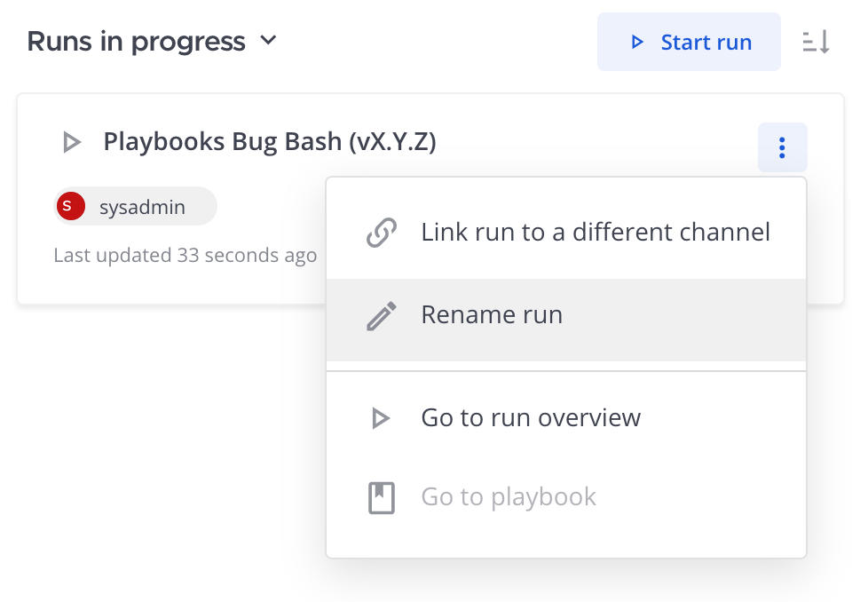The width and height of the screenshot is (868, 602).
Task: Click the red sysadmin avatar circle
Action: pyautogui.click(x=70, y=205)
